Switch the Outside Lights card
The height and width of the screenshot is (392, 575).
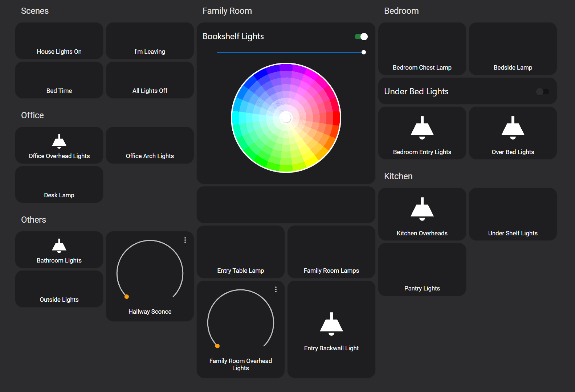click(59, 289)
